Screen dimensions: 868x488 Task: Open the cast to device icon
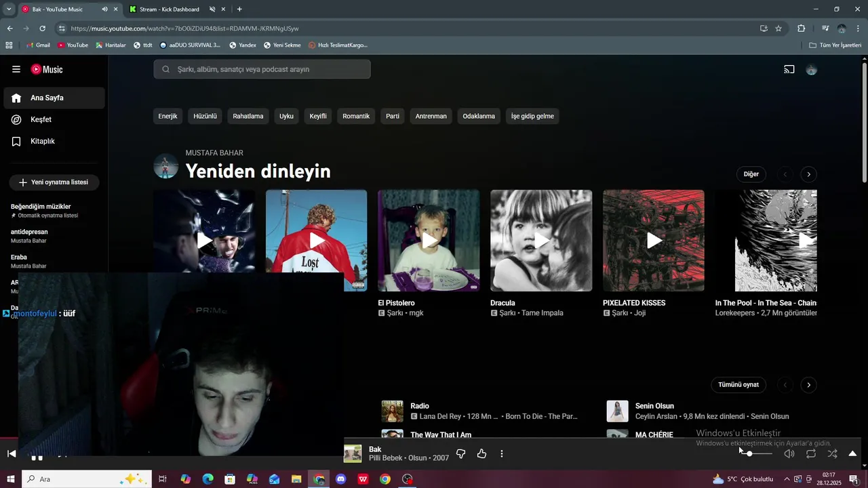point(789,69)
